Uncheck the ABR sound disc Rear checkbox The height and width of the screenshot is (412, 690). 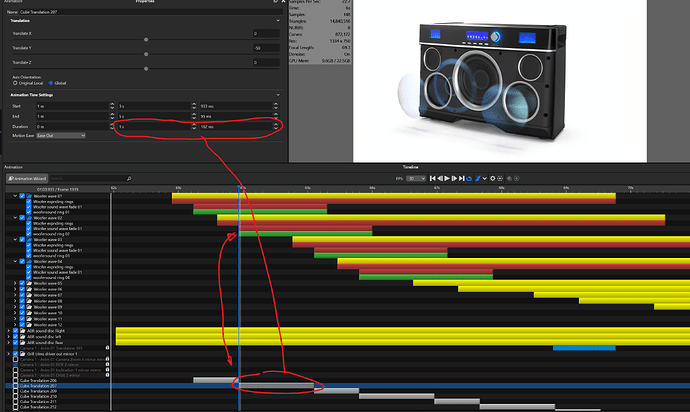point(15,342)
